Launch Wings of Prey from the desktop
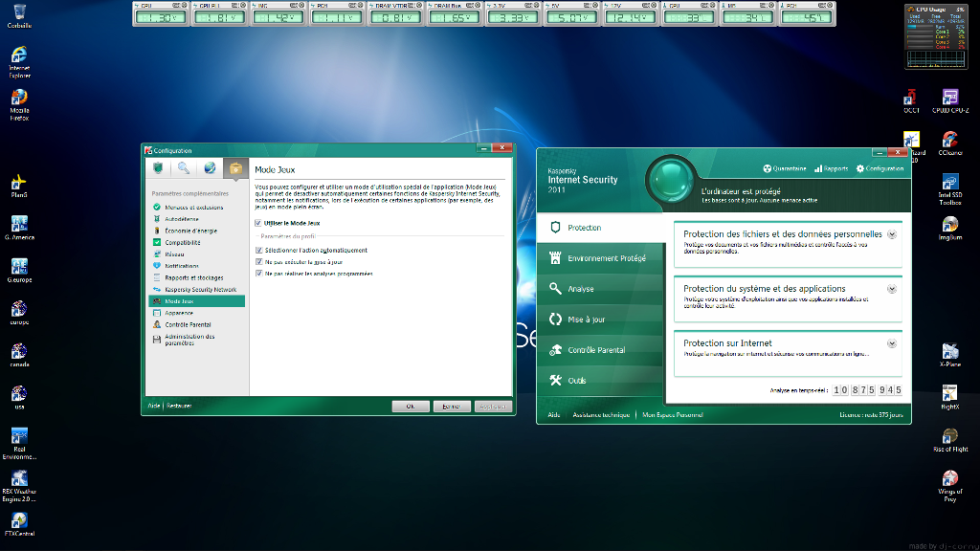 click(x=950, y=486)
